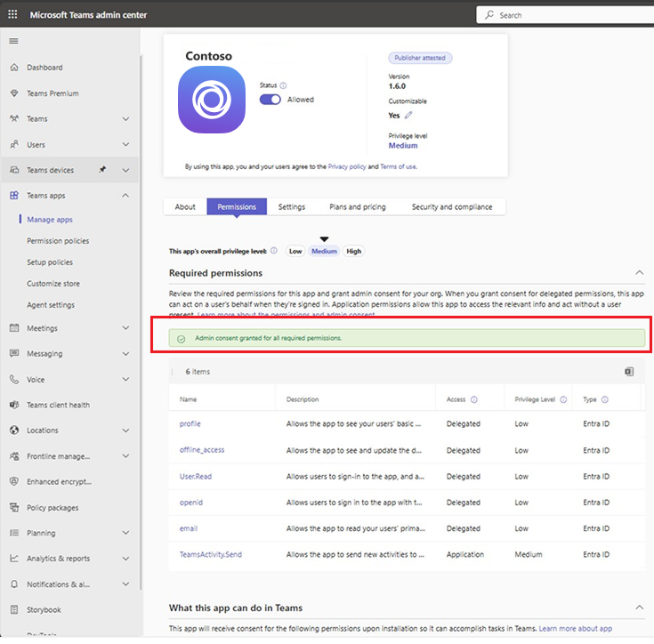The image size is (654, 644).
Task: Expand the Messaging chevron
Action: point(125,353)
